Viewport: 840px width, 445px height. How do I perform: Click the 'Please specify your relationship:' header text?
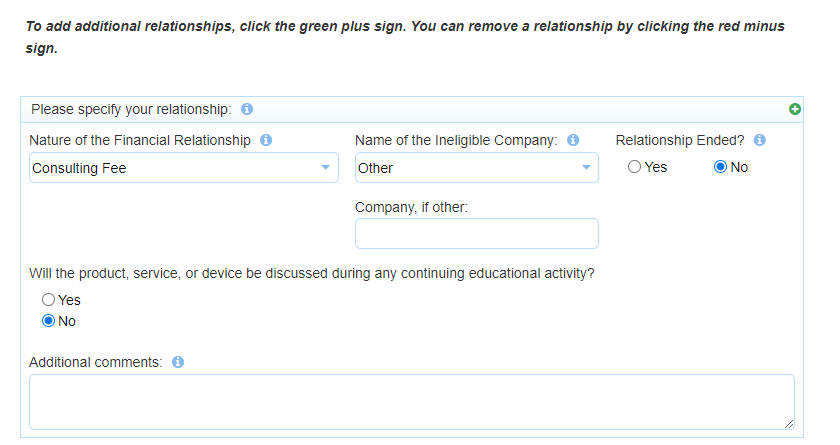[132, 109]
